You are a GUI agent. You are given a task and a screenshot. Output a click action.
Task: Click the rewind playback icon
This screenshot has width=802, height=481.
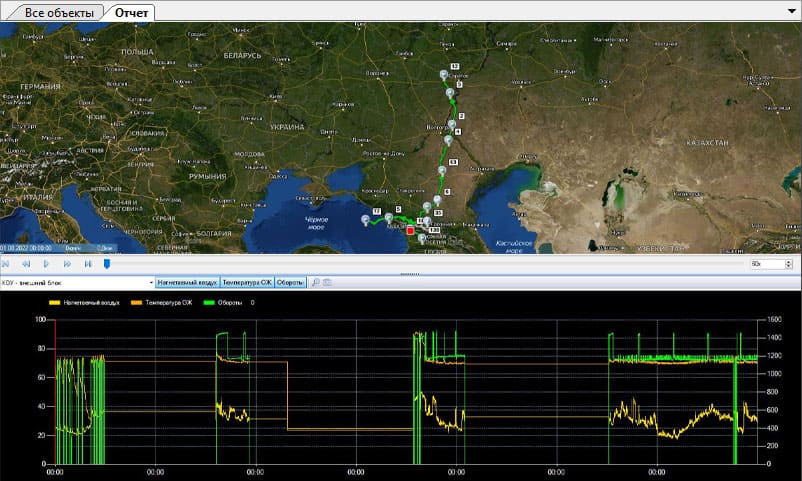click(x=26, y=264)
